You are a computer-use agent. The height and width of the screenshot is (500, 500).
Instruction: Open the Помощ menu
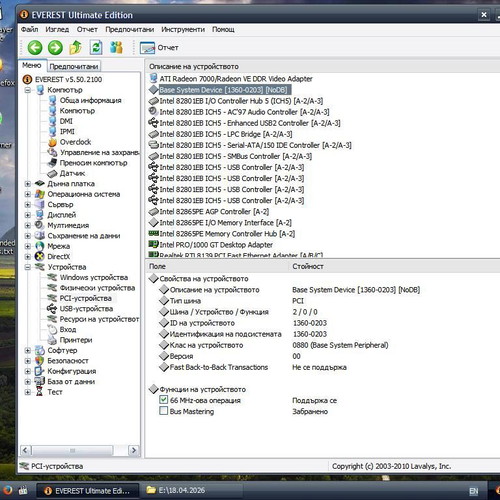pos(223,29)
